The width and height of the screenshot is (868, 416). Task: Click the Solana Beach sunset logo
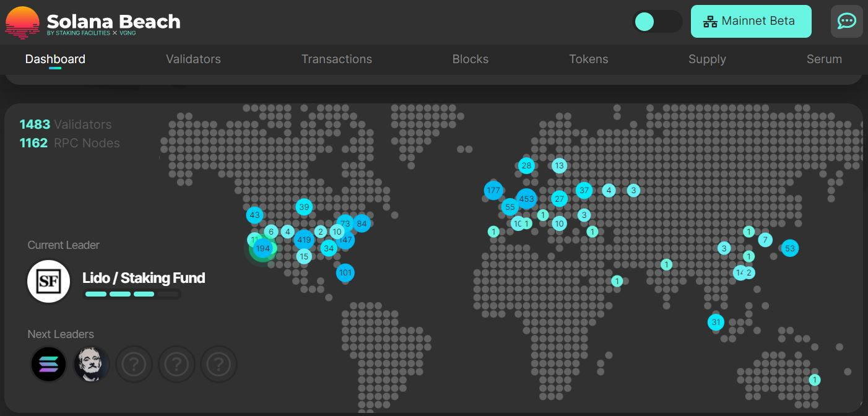pyautogui.click(x=22, y=22)
